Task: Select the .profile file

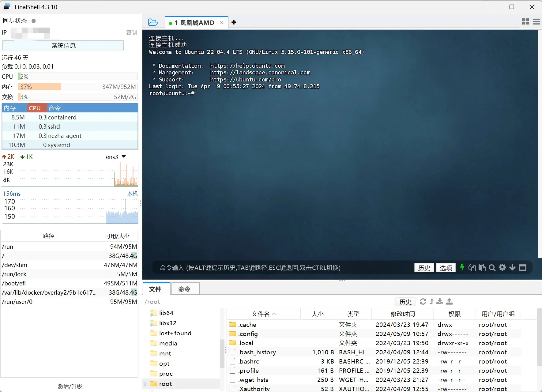Action: (x=375, y=371)
